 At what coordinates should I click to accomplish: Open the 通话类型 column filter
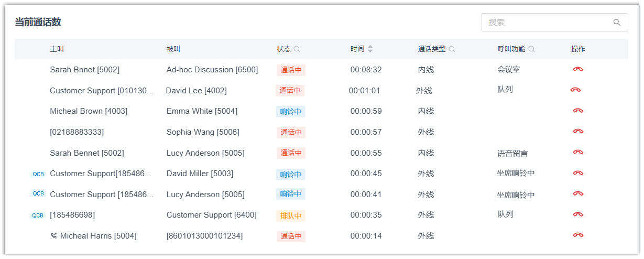coord(452,49)
